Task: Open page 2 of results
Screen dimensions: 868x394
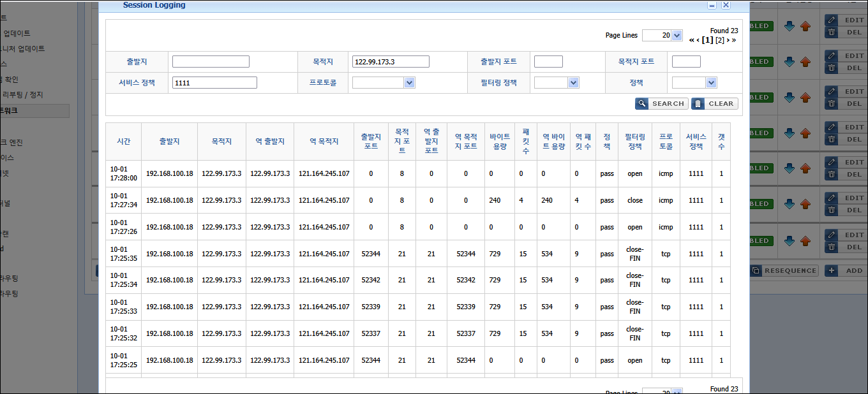Action: pyautogui.click(x=720, y=40)
